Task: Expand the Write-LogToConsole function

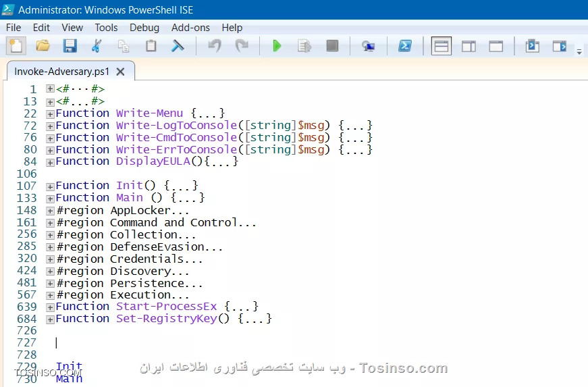Action: pos(50,126)
